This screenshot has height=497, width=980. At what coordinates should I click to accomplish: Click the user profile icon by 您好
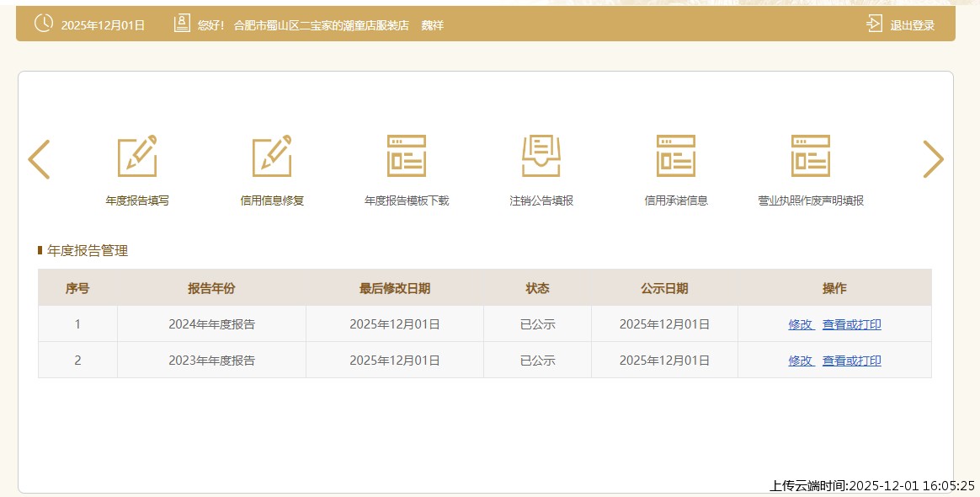(x=182, y=24)
